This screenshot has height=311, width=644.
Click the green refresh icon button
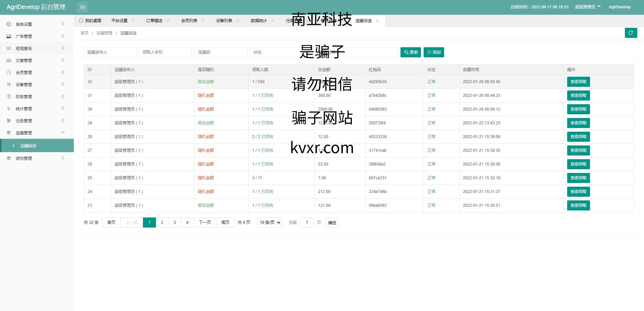(x=631, y=33)
